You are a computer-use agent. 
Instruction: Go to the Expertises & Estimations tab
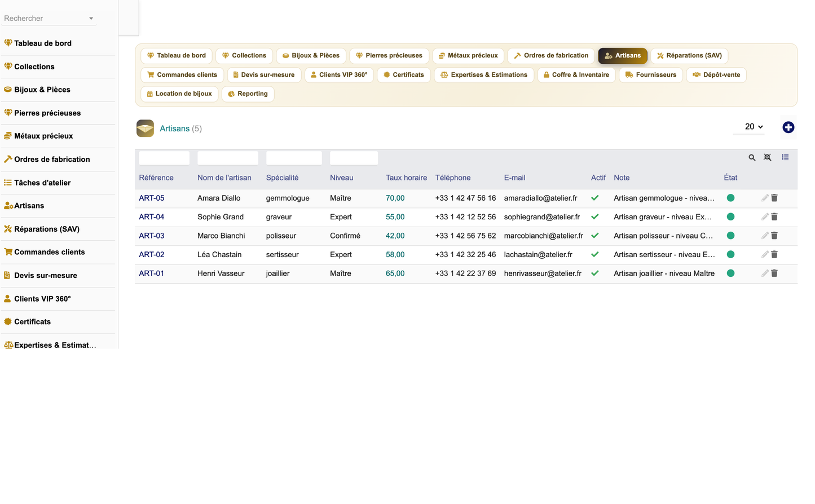click(x=484, y=75)
